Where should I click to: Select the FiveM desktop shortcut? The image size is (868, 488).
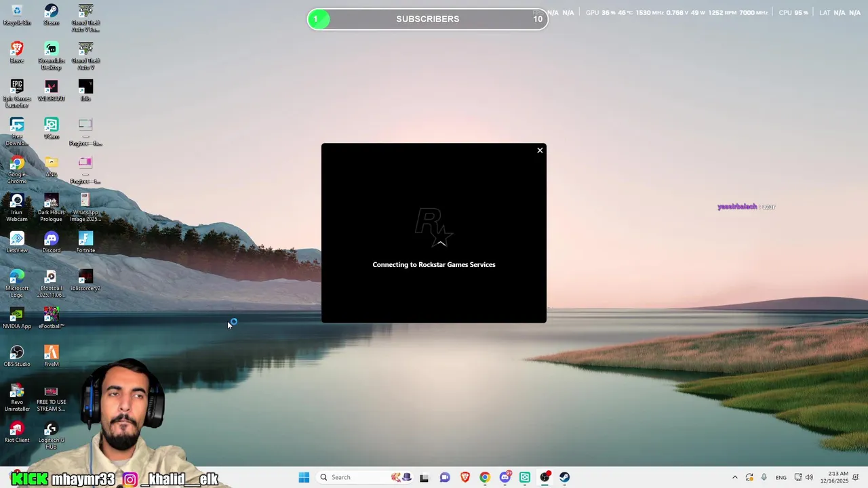click(x=51, y=357)
